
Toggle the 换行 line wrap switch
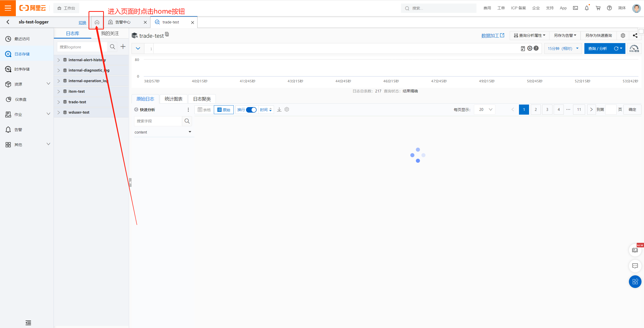[251, 110]
